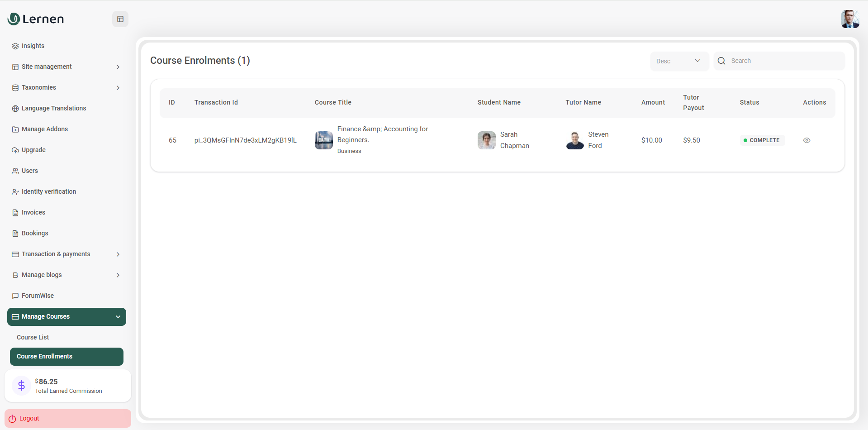Image resolution: width=868 pixels, height=430 pixels.
Task: Open the Insights page
Action: point(33,46)
